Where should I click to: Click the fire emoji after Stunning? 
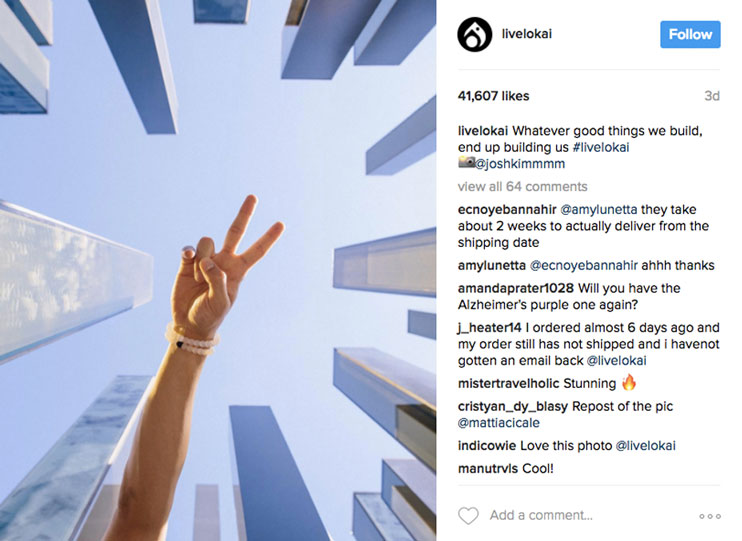pyautogui.click(x=629, y=382)
